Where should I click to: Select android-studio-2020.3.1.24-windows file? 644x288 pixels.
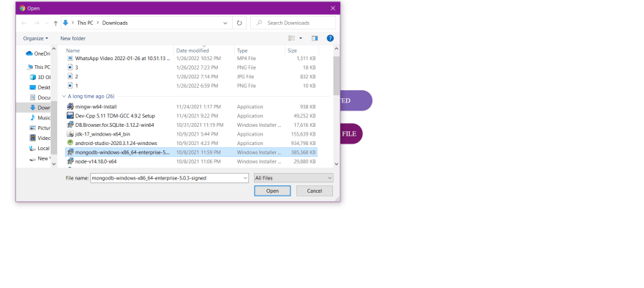point(192,143)
